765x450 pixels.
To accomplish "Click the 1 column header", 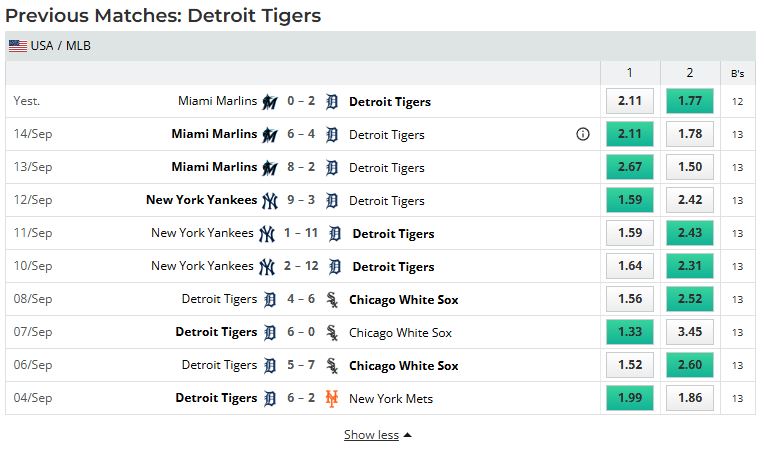I will pyautogui.click(x=629, y=73).
